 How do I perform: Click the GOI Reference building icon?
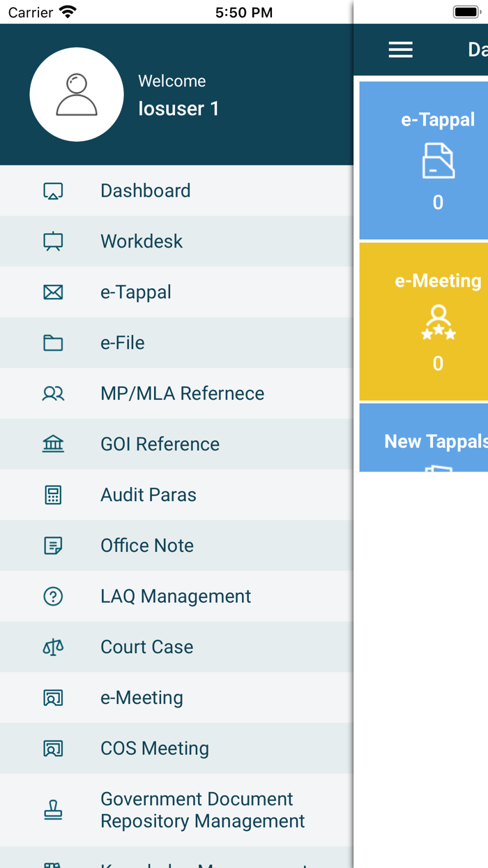tap(53, 444)
